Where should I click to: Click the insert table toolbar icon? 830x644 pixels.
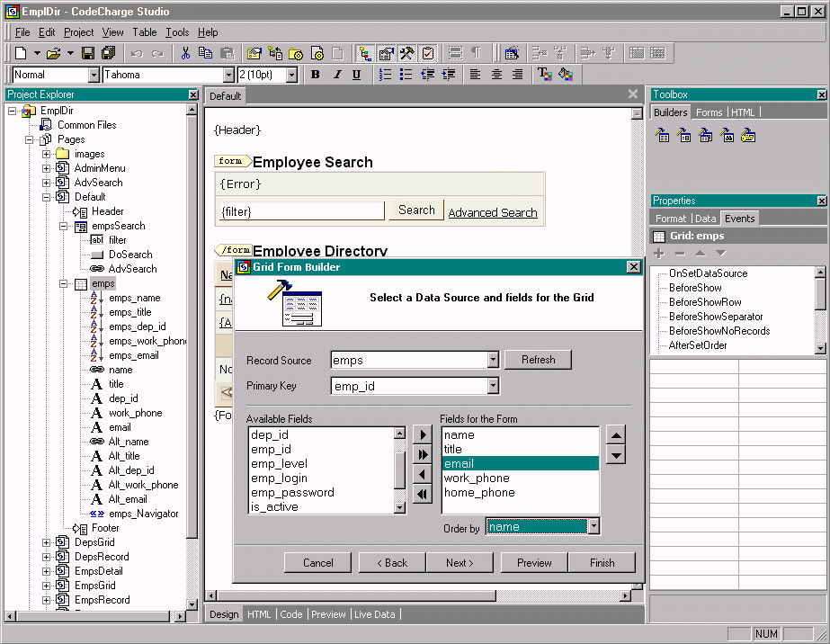512,53
